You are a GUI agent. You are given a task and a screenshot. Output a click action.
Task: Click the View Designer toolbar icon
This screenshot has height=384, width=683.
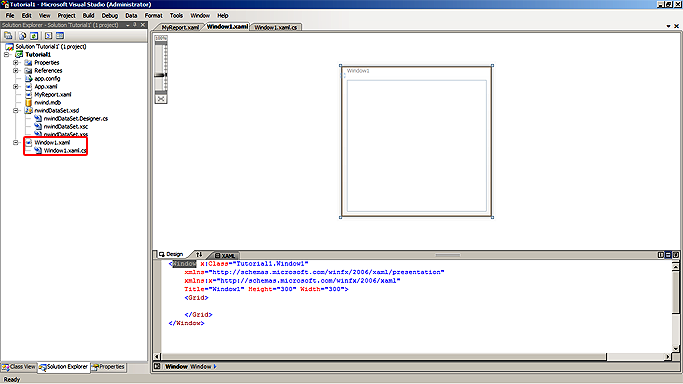60,36
